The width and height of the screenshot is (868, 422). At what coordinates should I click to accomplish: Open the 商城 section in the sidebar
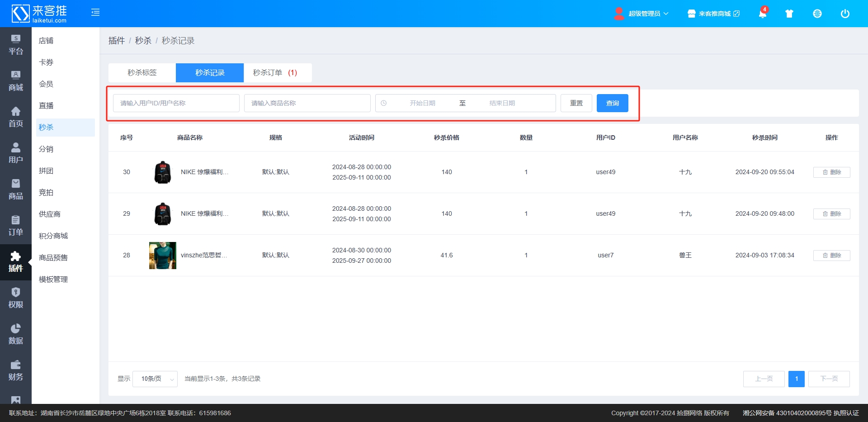[x=15, y=81]
